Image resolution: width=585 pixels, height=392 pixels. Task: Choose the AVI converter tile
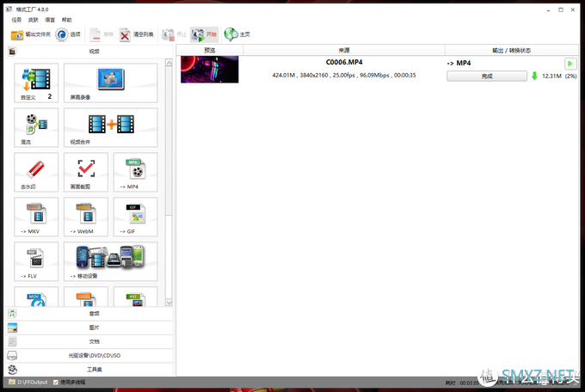pos(135,297)
